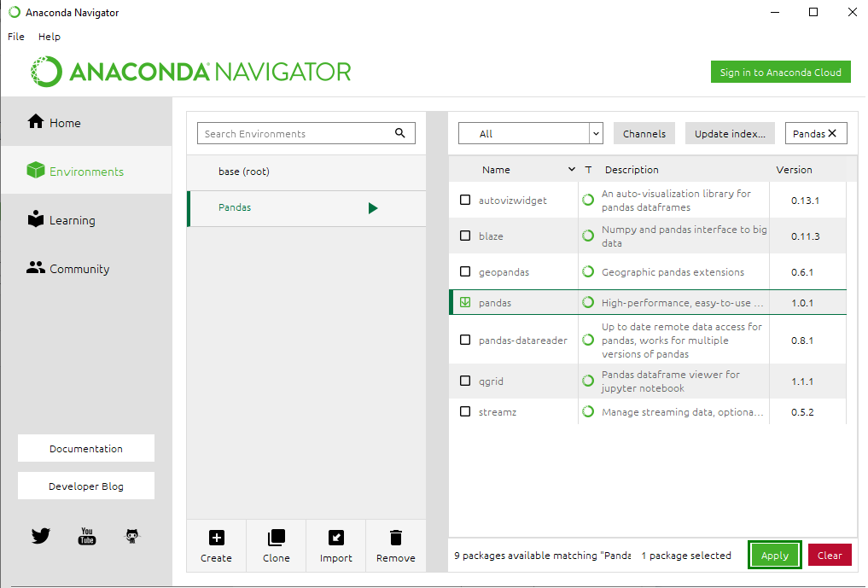Unmark the pandas package install checkbox
Viewport: 868px width, 588px height.
click(465, 302)
